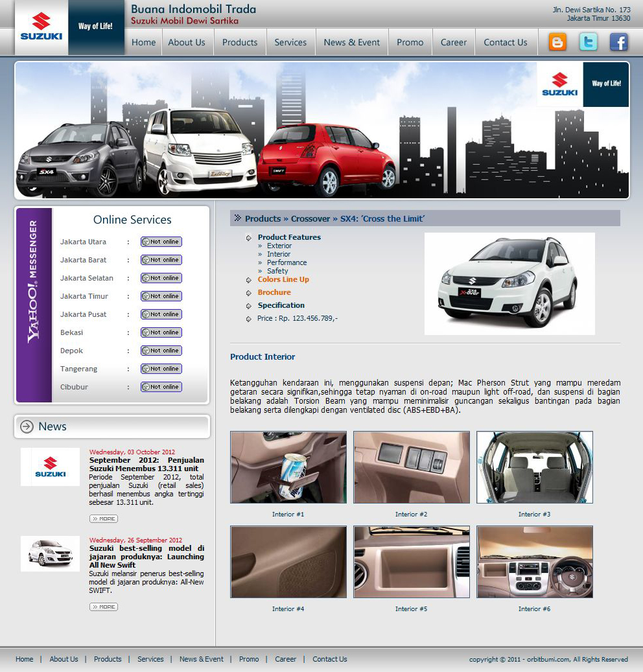Click About Us in the footer

(64, 659)
